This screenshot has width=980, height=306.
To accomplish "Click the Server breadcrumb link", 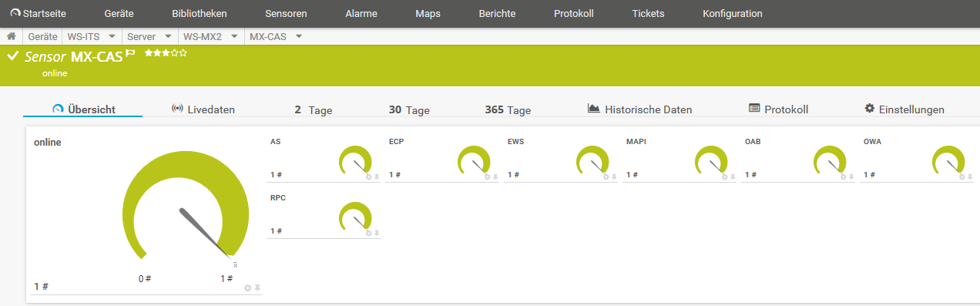I will (x=142, y=36).
